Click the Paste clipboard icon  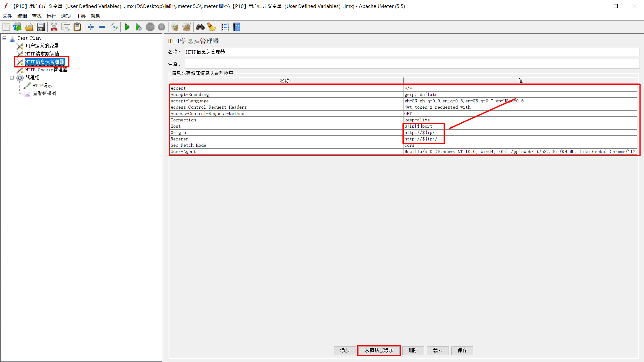click(x=77, y=27)
